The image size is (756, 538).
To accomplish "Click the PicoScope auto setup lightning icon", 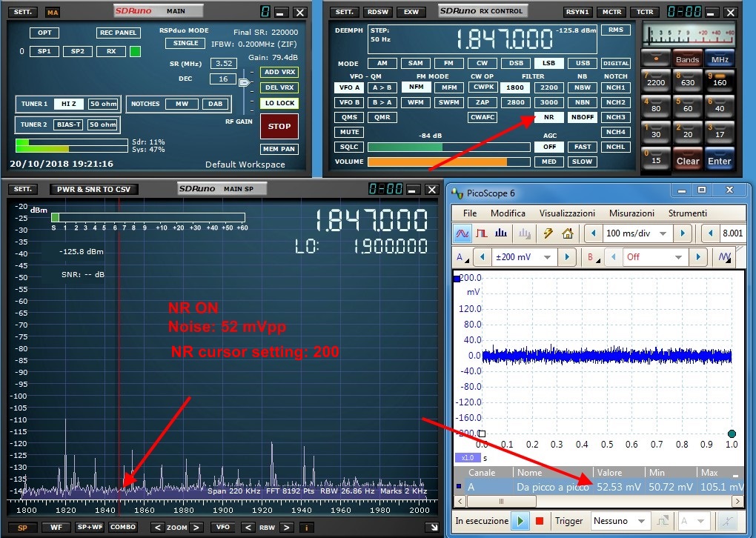I will pos(548,234).
